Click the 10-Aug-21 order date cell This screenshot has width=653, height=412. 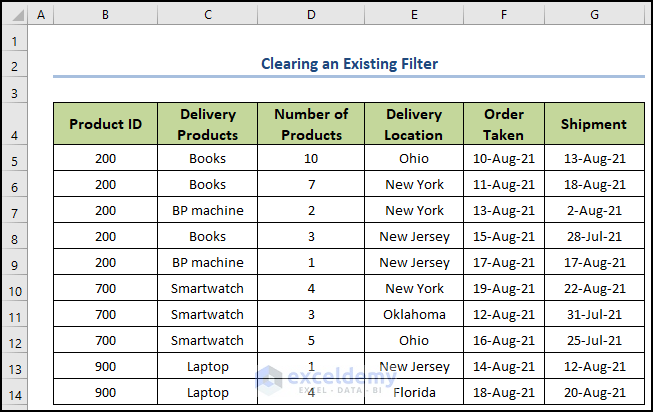504,159
